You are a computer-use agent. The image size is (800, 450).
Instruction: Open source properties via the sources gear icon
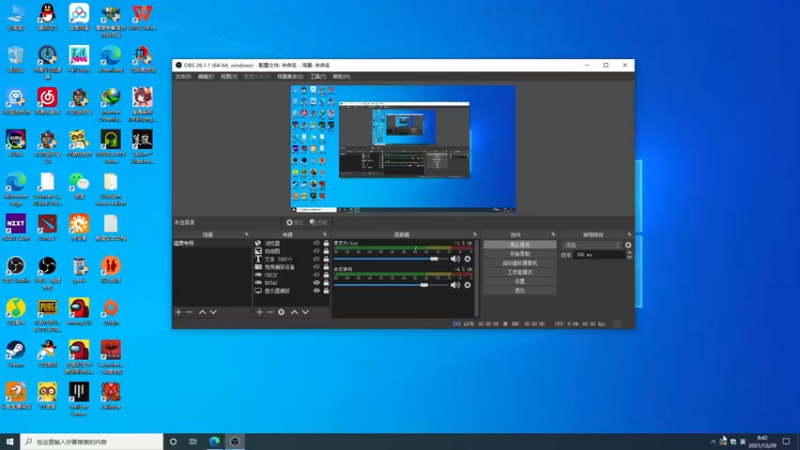[281, 312]
